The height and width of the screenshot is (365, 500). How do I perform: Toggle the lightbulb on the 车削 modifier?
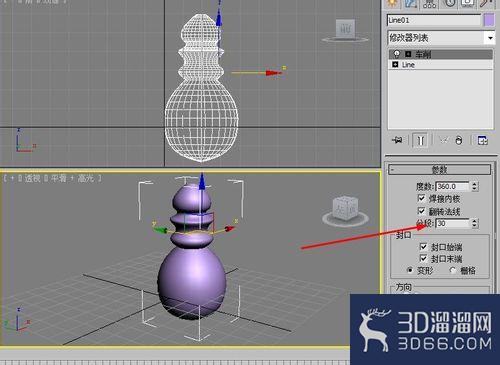397,54
